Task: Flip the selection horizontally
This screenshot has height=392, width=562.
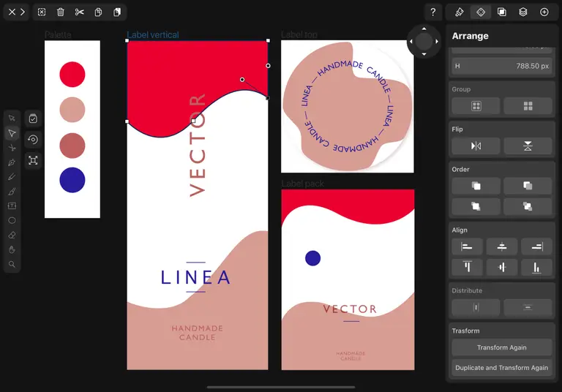Action: click(x=476, y=146)
